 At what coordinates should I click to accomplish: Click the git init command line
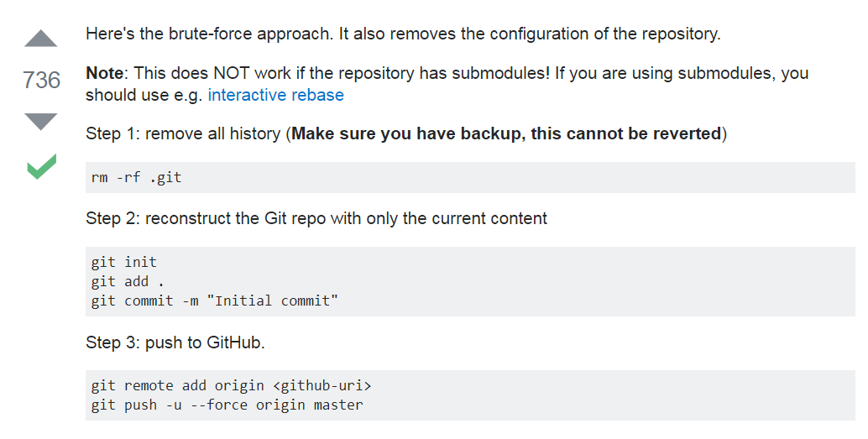124,262
